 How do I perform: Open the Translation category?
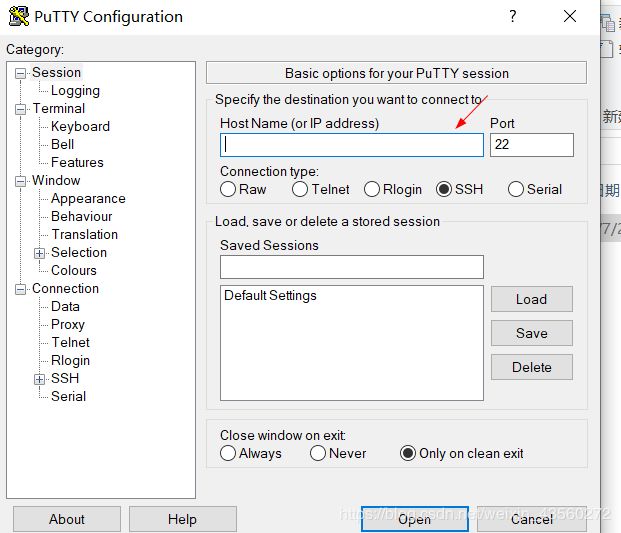pyautogui.click(x=84, y=234)
